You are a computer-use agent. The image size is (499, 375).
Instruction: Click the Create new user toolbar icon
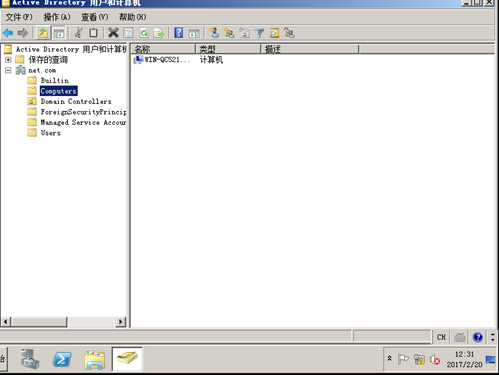point(214,33)
